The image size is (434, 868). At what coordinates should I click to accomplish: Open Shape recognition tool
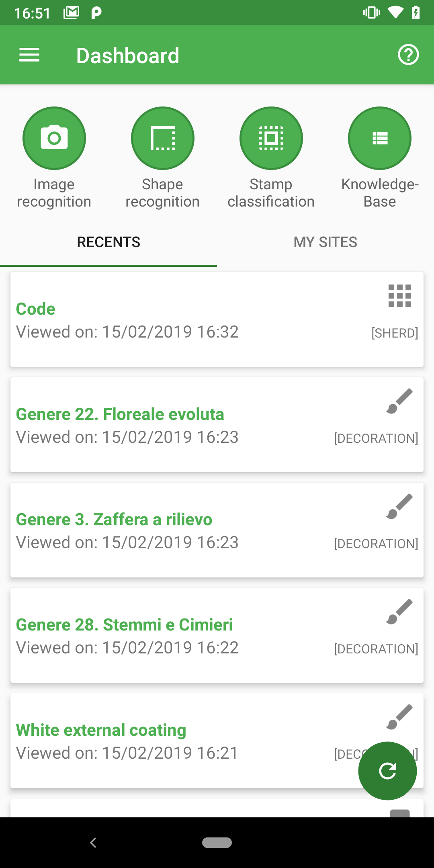coord(163,138)
